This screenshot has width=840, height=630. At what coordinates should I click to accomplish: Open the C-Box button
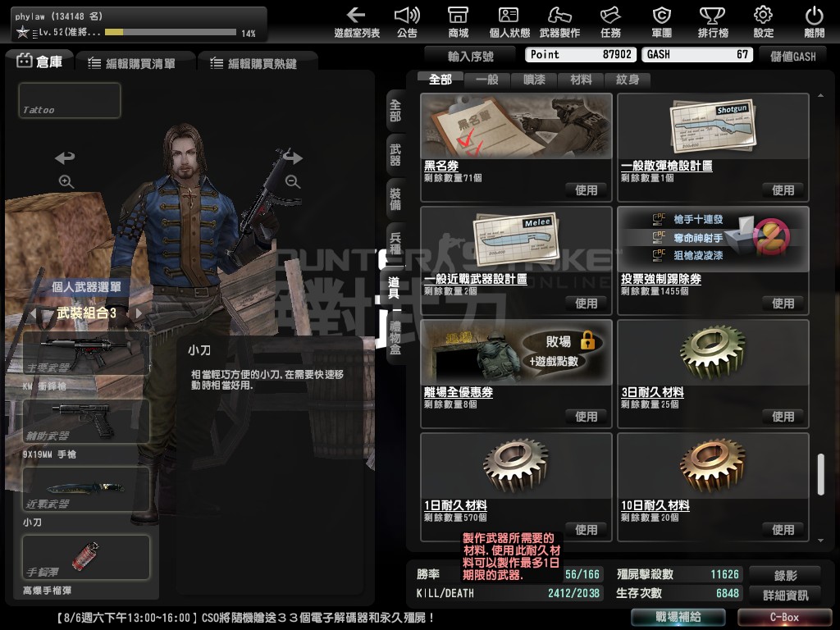tap(784, 617)
